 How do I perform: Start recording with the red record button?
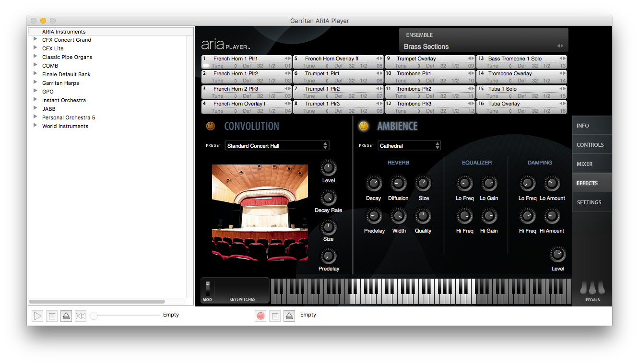click(260, 316)
